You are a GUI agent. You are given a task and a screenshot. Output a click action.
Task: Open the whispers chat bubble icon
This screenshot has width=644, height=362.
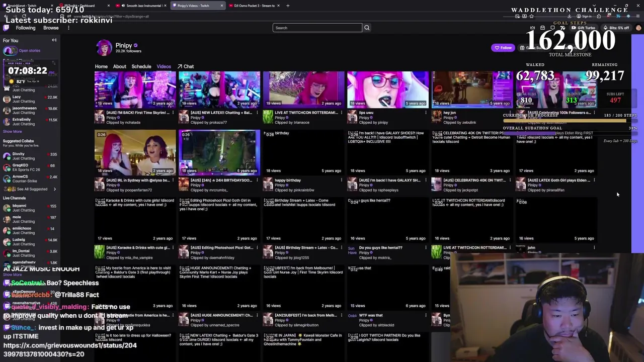552,28
